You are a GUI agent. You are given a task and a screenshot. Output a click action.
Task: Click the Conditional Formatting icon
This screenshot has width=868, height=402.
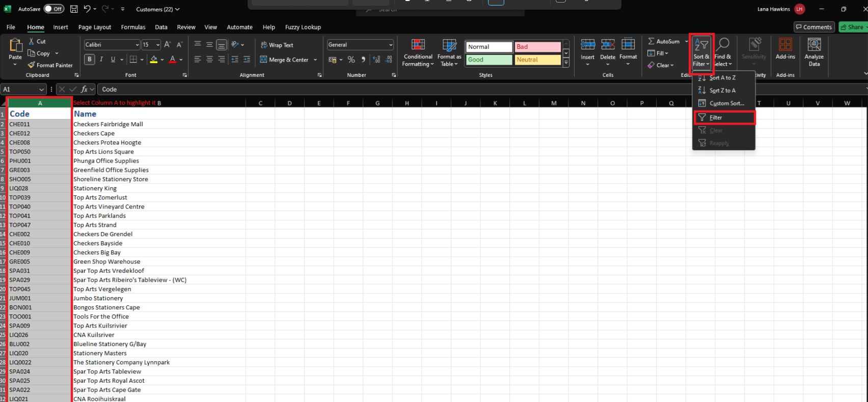(418, 45)
